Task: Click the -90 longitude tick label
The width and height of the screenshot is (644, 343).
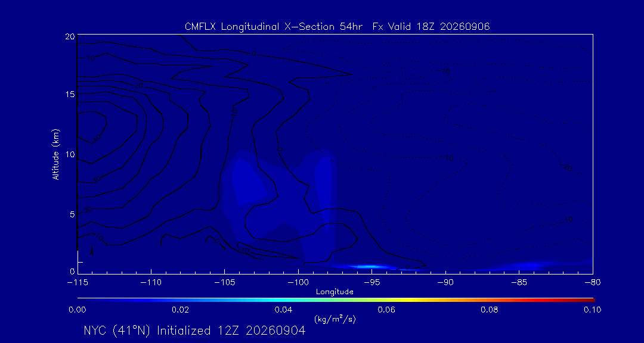Action: coord(445,283)
